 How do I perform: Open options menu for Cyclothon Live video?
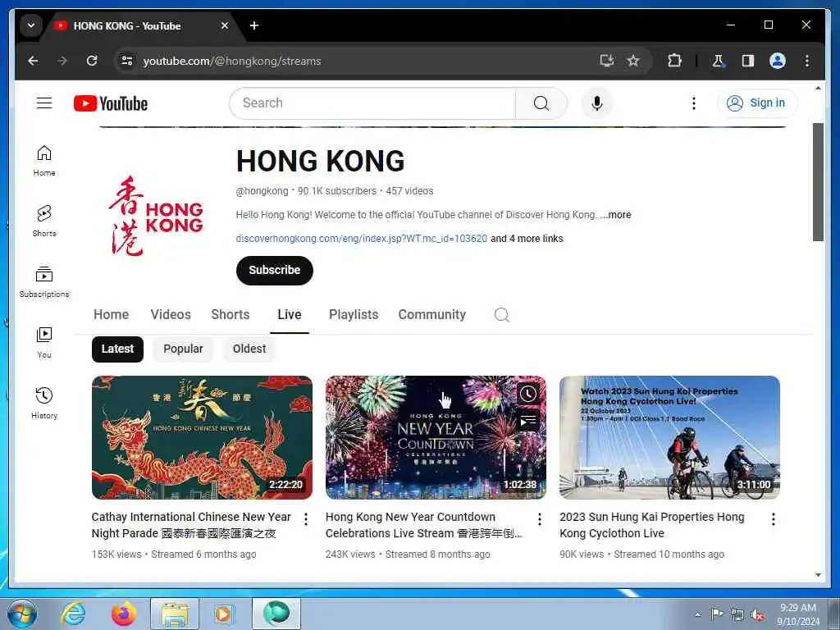point(773,518)
